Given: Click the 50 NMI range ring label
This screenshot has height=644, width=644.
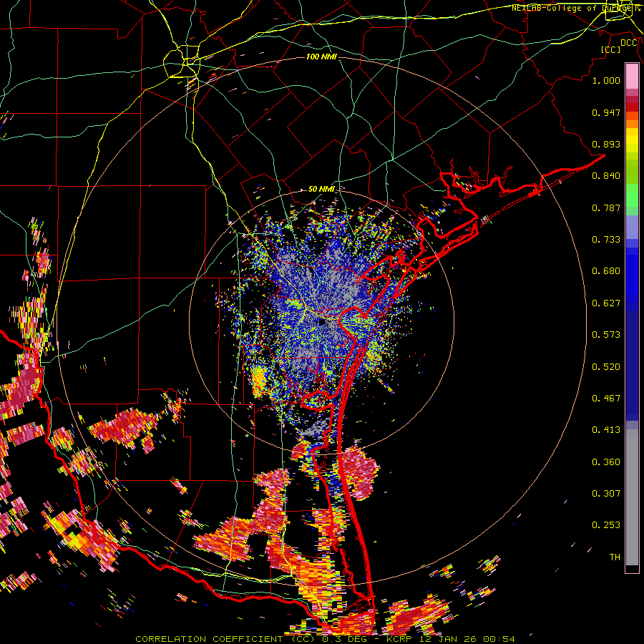Looking at the screenshot, I should tap(321, 189).
